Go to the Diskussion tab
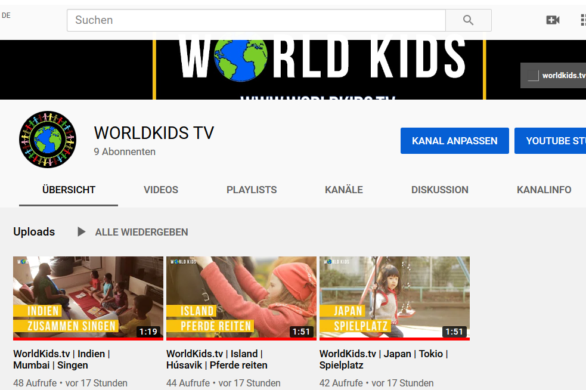This screenshot has height=390, width=586. [440, 190]
